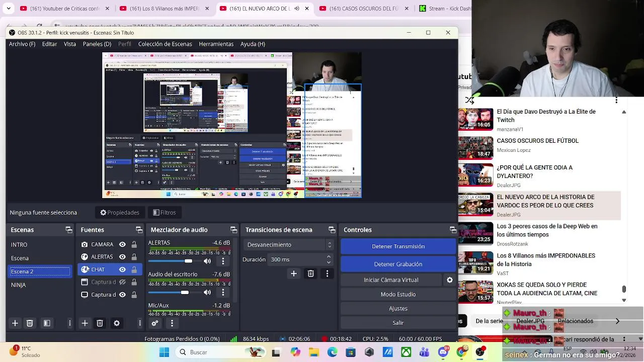This screenshot has width=644, height=362.
Task: Adjust ALERTAS volume slider handle
Action: [188, 261]
